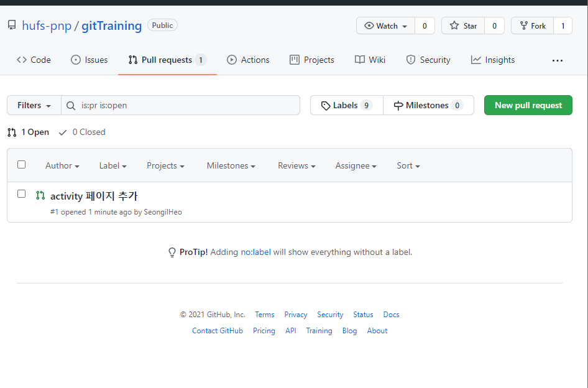Click the open pull request icon beside activity title
This screenshot has height=388, width=588.
click(40, 195)
